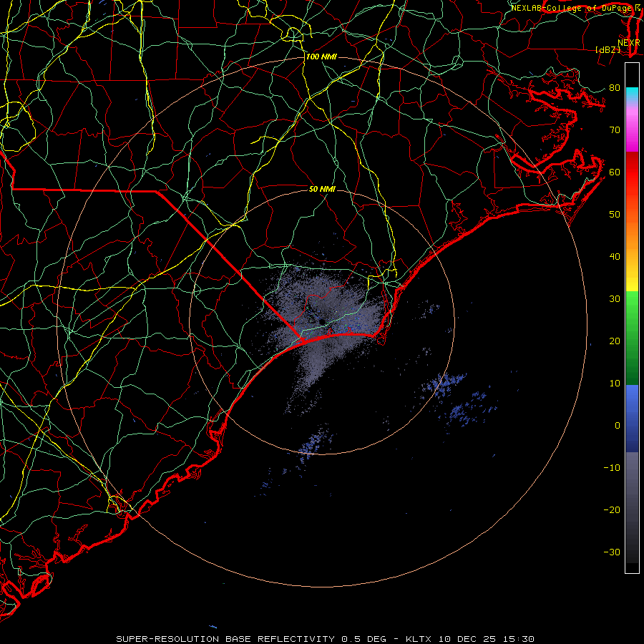
Task: Click the blue segment of the color bar
Action: pyautogui.click(x=632, y=419)
